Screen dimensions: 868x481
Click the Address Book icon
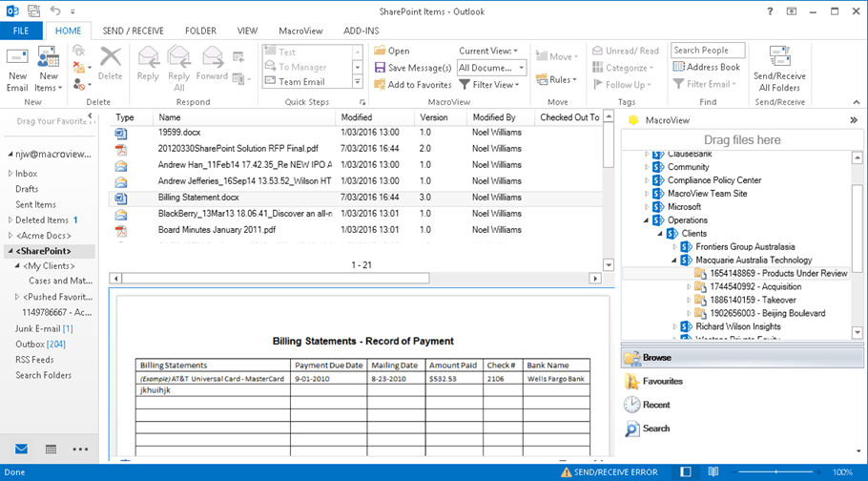click(x=679, y=67)
